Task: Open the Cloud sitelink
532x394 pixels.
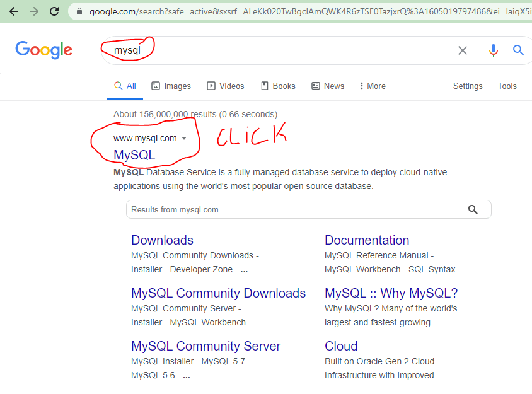Action: pos(341,346)
